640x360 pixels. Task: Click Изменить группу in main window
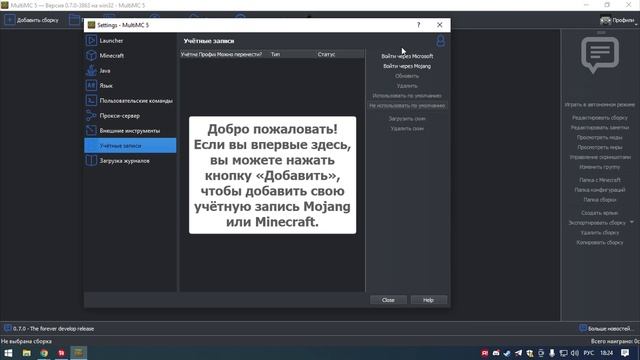[600, 167]
